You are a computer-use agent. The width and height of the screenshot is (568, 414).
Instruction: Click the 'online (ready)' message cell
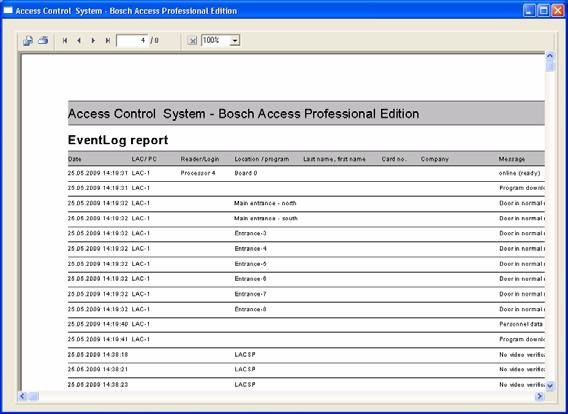coord(519,173)
